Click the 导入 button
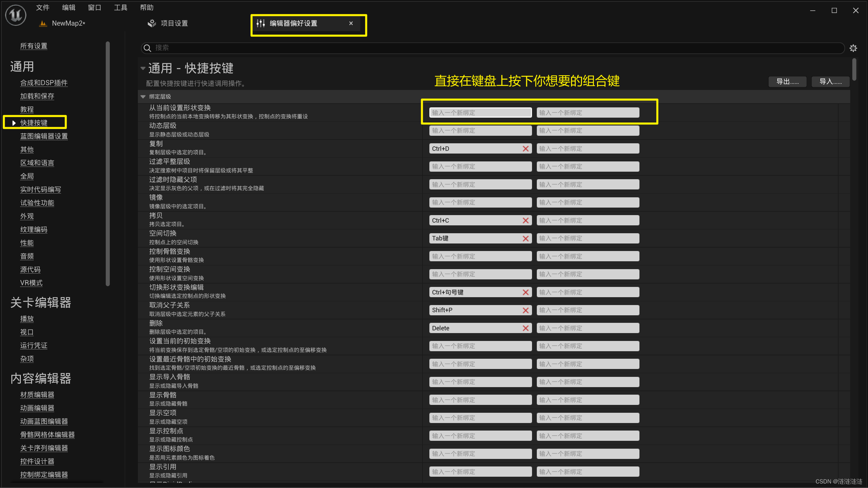The width and height of the screenshot is (868, 488). coord(830,82)
